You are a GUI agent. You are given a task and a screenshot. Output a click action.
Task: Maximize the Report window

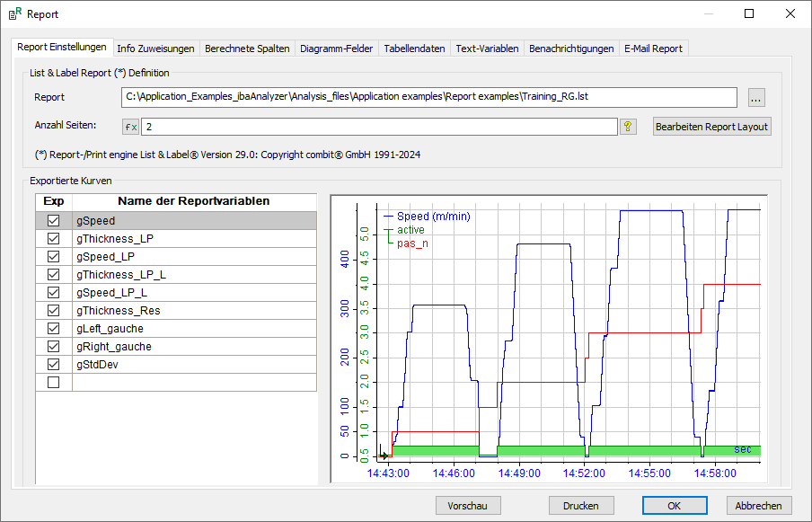click(x=749, y=14)
